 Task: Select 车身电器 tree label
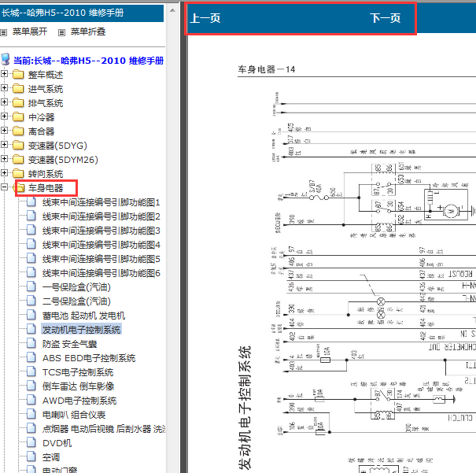coord(46,188)
